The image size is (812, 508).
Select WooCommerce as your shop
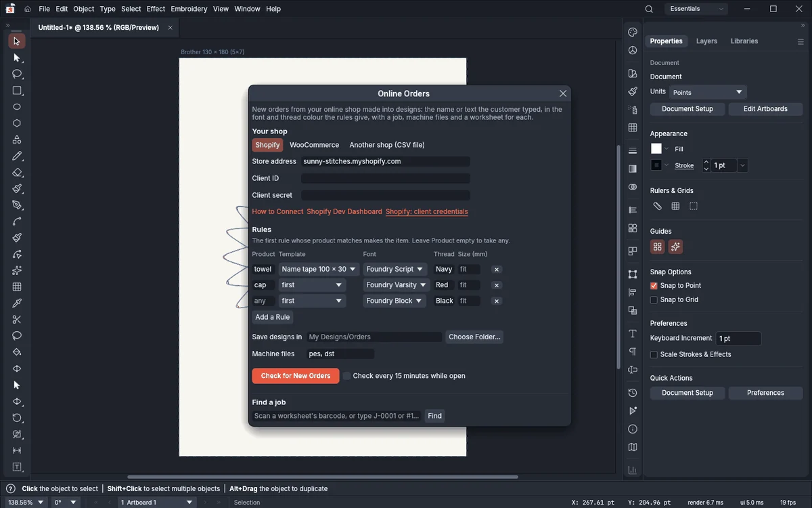coord(315,145)
